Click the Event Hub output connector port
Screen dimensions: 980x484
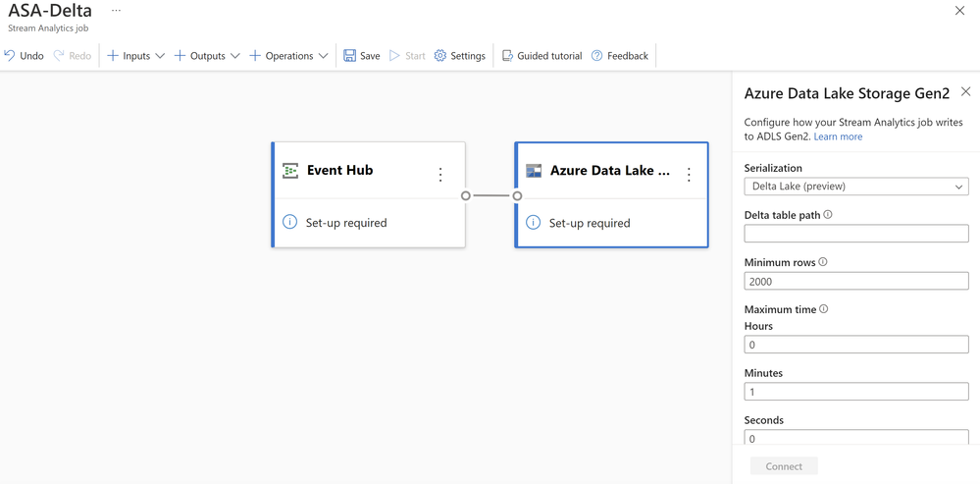point(466,195)
